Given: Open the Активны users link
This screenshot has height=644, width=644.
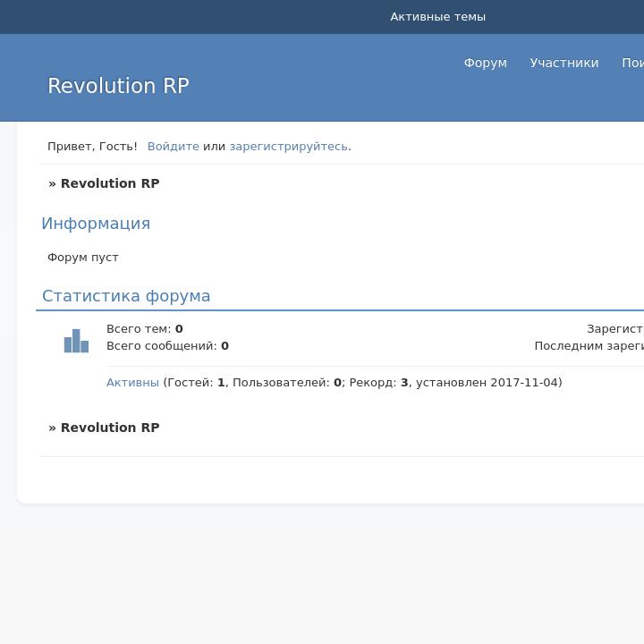Looking at the screenshot, I should [x=132, y=383].
